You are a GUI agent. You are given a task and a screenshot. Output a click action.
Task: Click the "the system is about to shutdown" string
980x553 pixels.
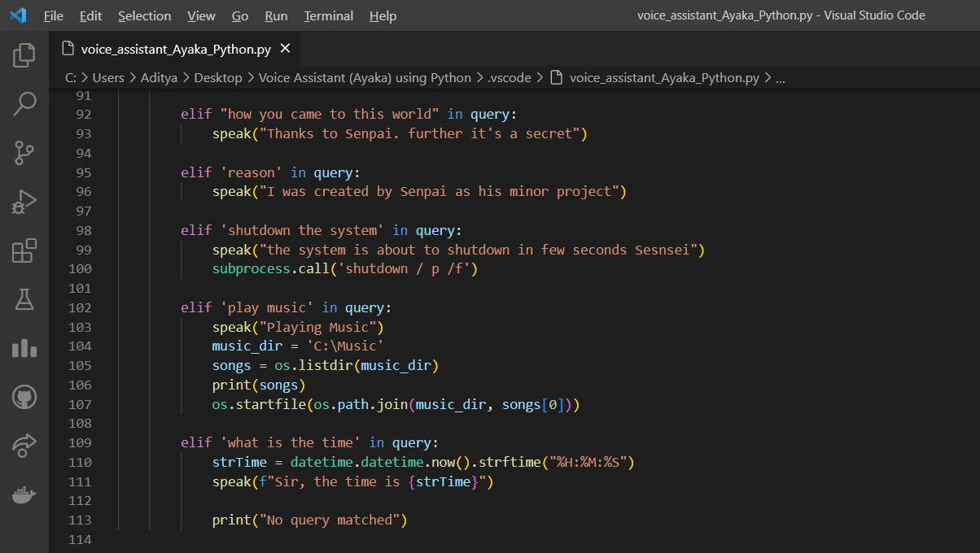point(479,250)
